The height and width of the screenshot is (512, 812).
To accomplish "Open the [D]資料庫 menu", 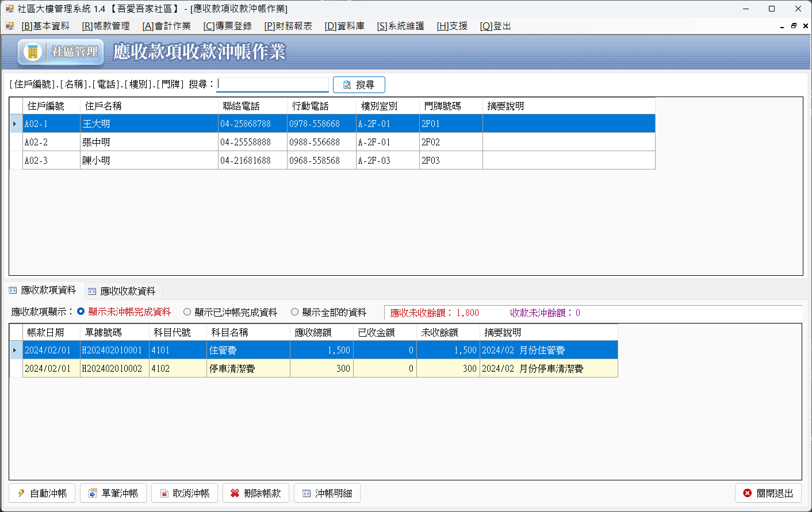I will 344,26.
